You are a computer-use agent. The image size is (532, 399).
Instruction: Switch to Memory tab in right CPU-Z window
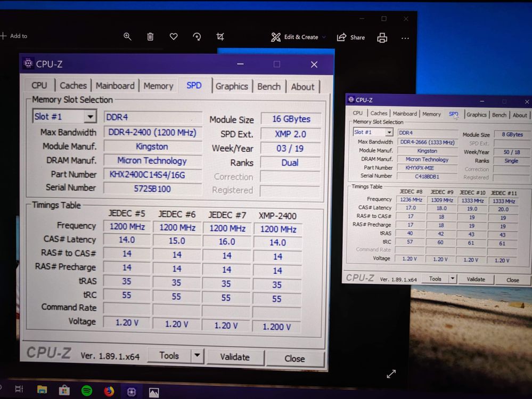431,114
